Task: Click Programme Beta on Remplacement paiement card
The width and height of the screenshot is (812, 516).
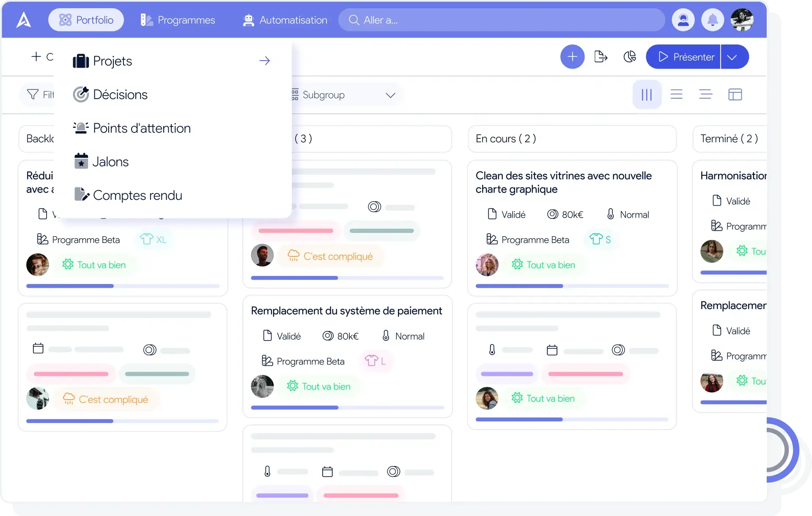Action: coord(303,361)
